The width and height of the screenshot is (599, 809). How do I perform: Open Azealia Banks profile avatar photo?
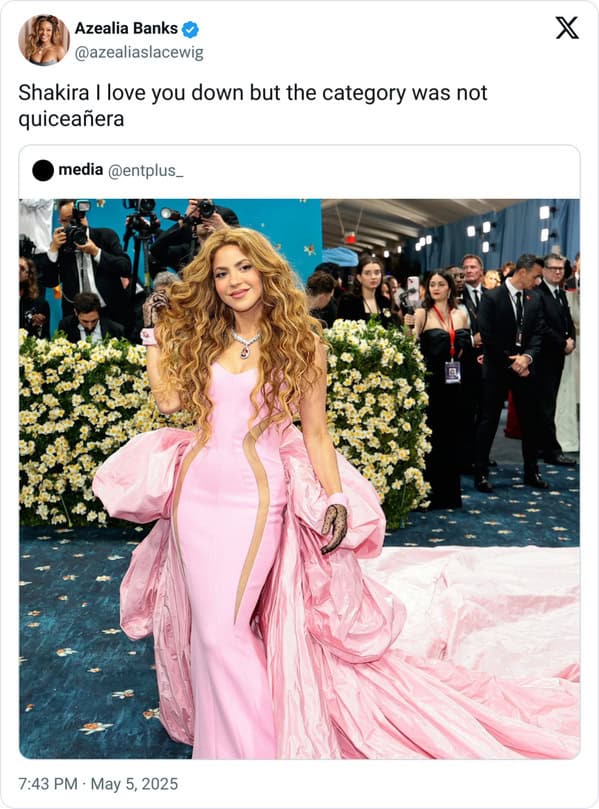(44, 40)
